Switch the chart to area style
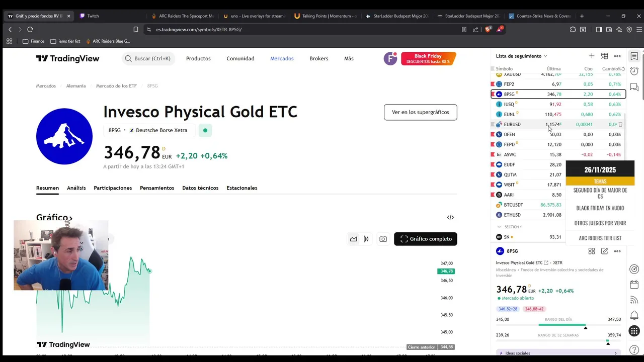This screenshot has height=362, width=644. (354, 239)
